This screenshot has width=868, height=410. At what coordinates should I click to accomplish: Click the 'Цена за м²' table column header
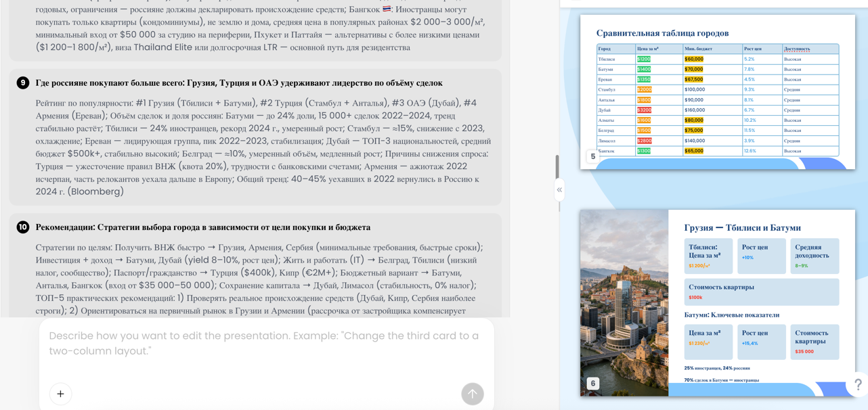(x=659, y=49)
